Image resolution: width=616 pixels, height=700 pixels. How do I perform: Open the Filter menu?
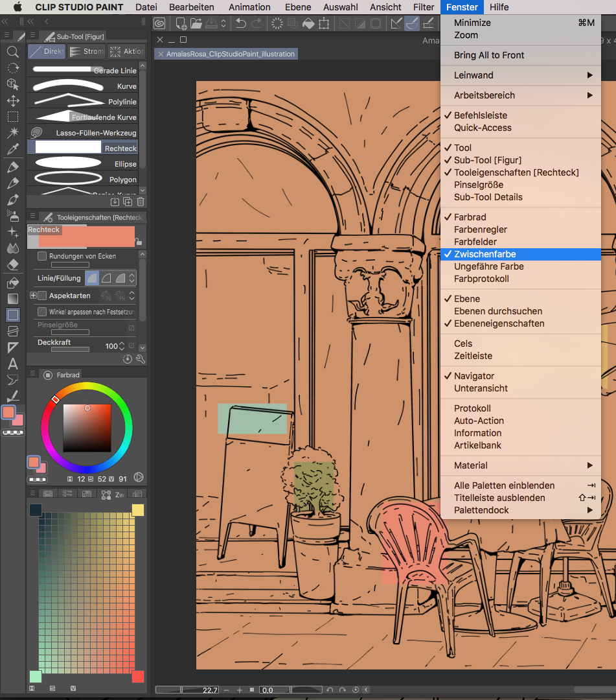coord(424,7)
